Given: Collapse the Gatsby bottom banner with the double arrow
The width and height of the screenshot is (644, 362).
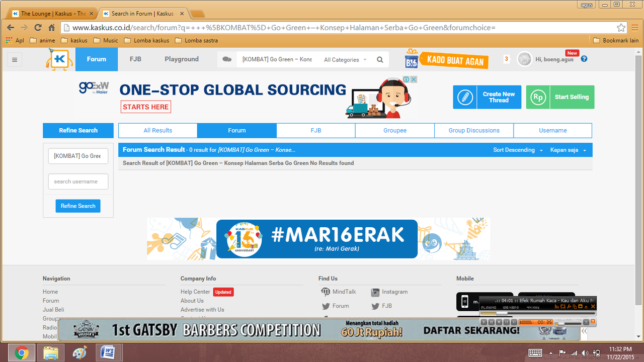Looking at the screenshot, I should 584,331.
